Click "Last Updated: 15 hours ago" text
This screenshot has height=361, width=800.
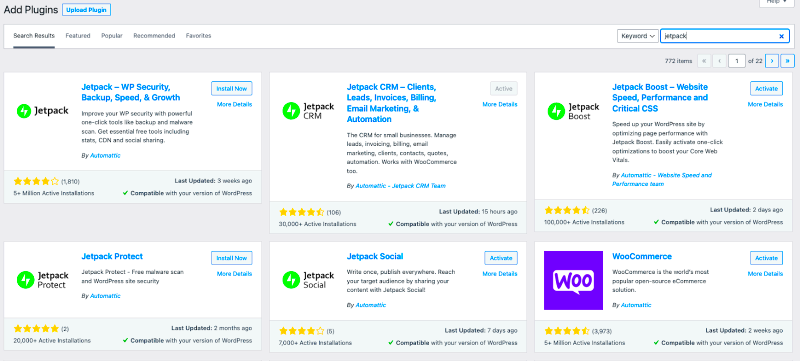(x=478, y=212)
